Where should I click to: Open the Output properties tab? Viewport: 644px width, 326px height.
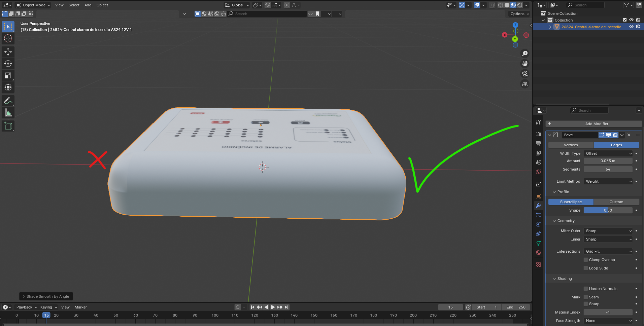pyautogui.click(x=538, y=143)
